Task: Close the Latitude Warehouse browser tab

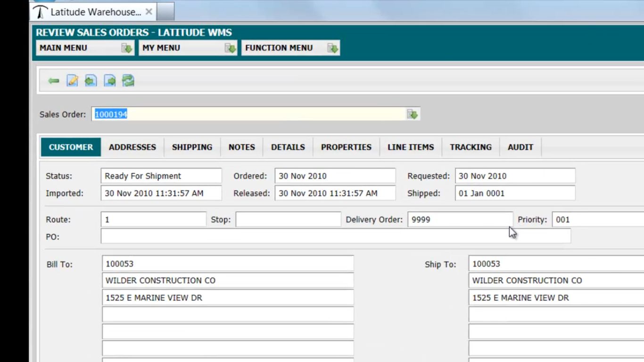Action: pyautogui.click(x=149, y=12)
